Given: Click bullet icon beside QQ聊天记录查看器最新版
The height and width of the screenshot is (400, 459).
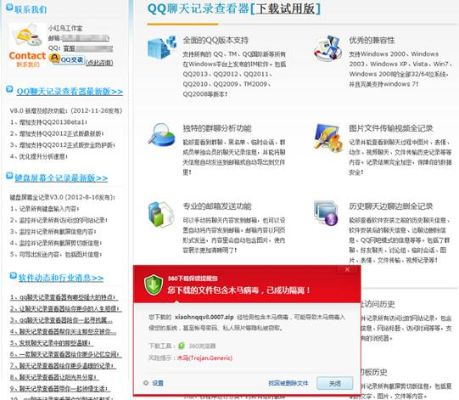Looking at the screenshot, I should 10,89.
